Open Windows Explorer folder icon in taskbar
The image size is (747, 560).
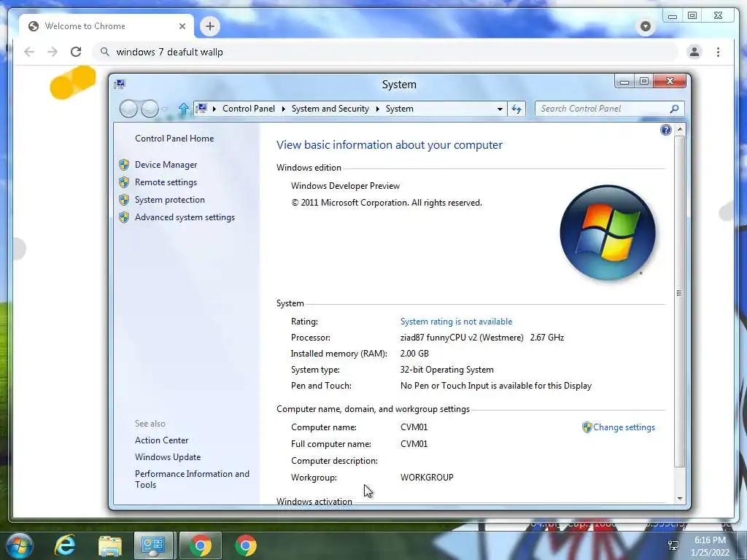coord(110,545)
